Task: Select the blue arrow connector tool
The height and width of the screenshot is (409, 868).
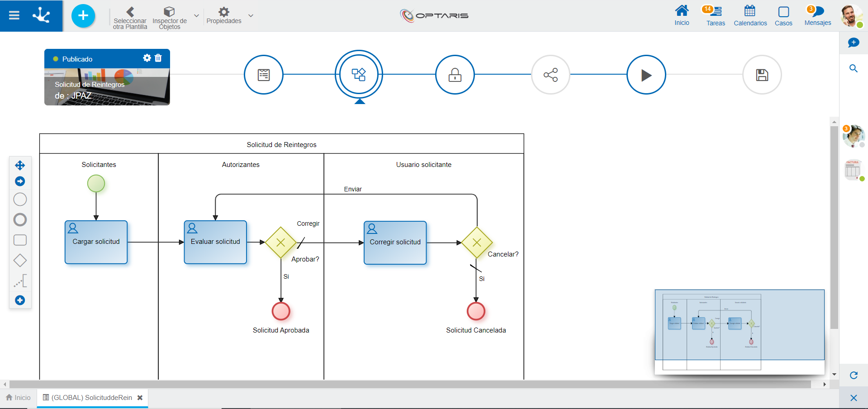Action: 20,181
